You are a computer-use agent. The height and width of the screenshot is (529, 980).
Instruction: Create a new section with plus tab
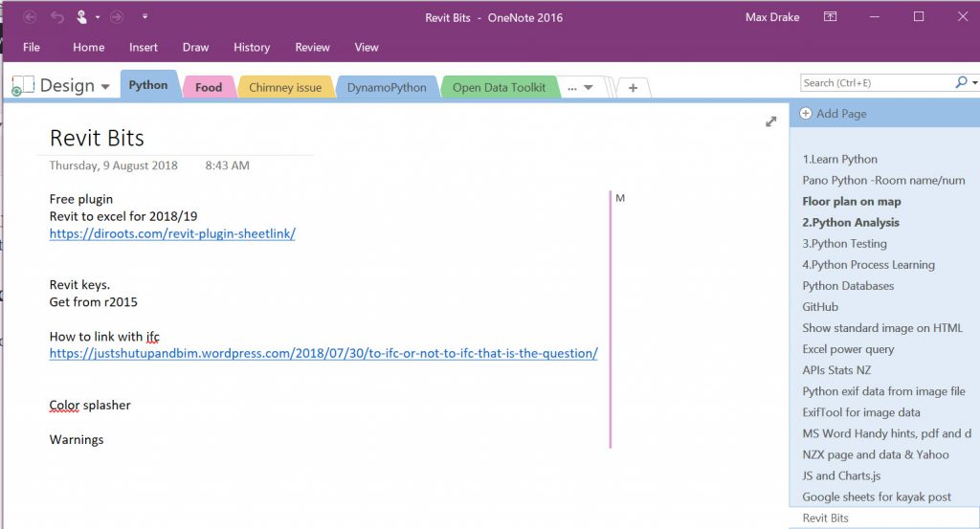[633, 87]
